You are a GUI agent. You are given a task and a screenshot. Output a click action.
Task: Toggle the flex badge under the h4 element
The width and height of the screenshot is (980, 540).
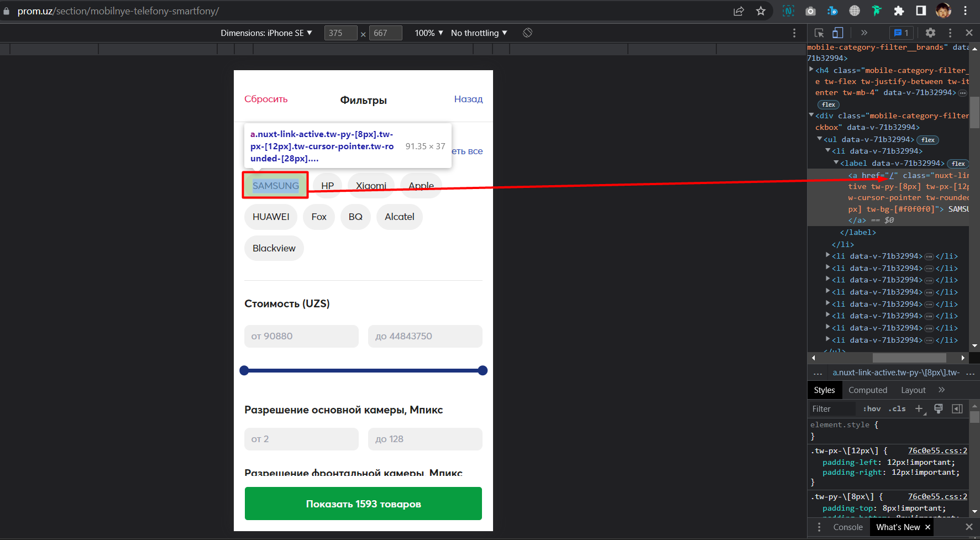829,104
